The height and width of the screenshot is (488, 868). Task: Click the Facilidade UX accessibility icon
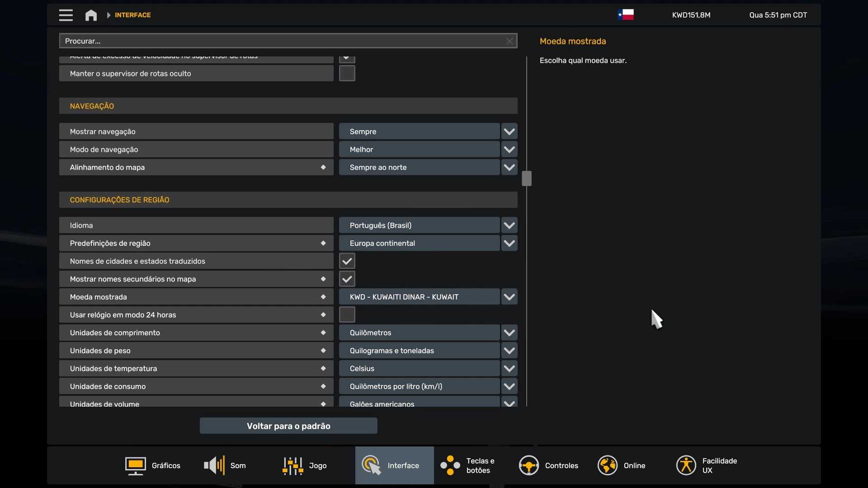pos(686,465)
